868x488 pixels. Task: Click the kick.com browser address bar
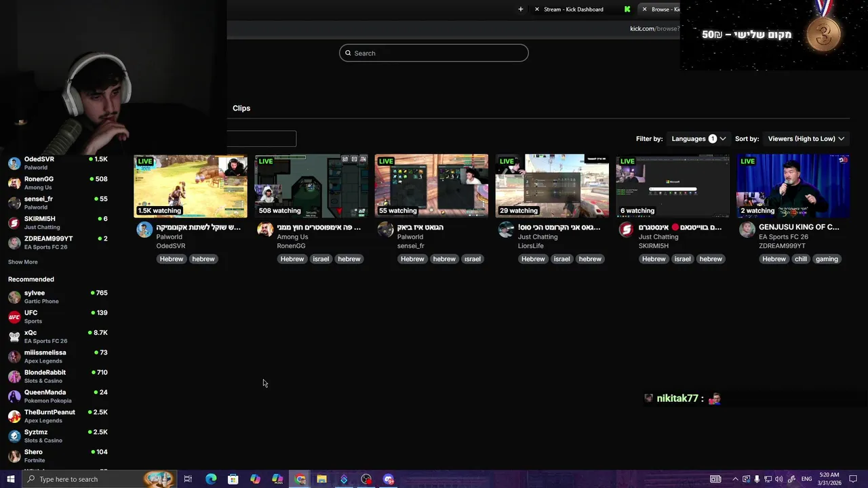pos(453,28)
